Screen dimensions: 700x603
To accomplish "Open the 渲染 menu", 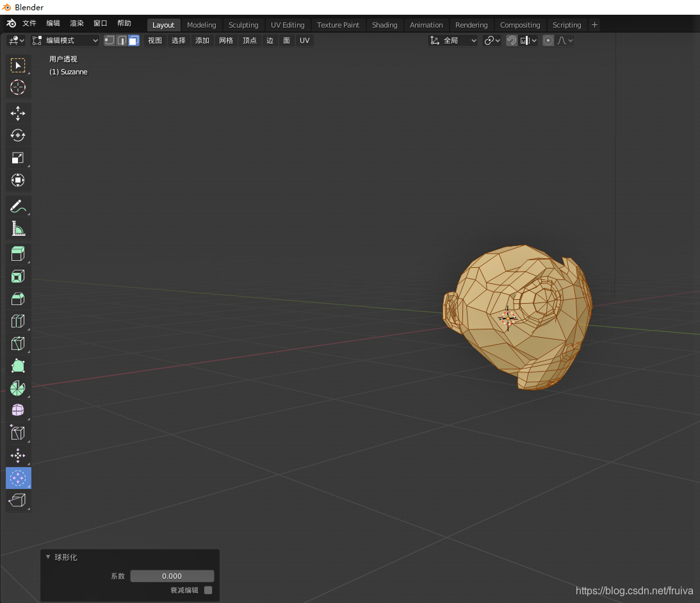I will (x=77, y=24).
